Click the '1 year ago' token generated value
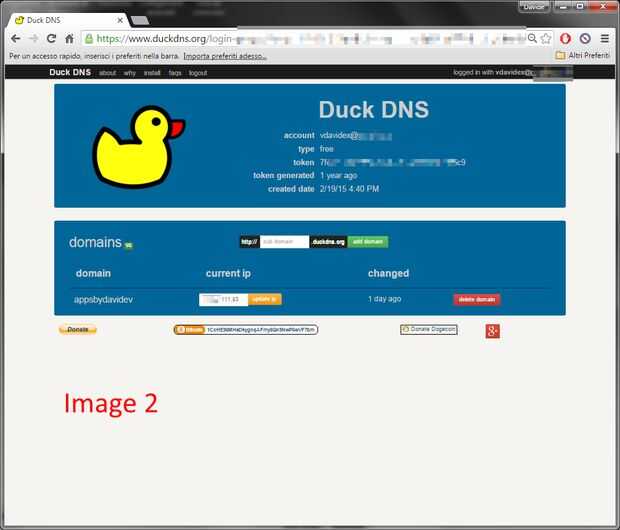 point(338,175)
